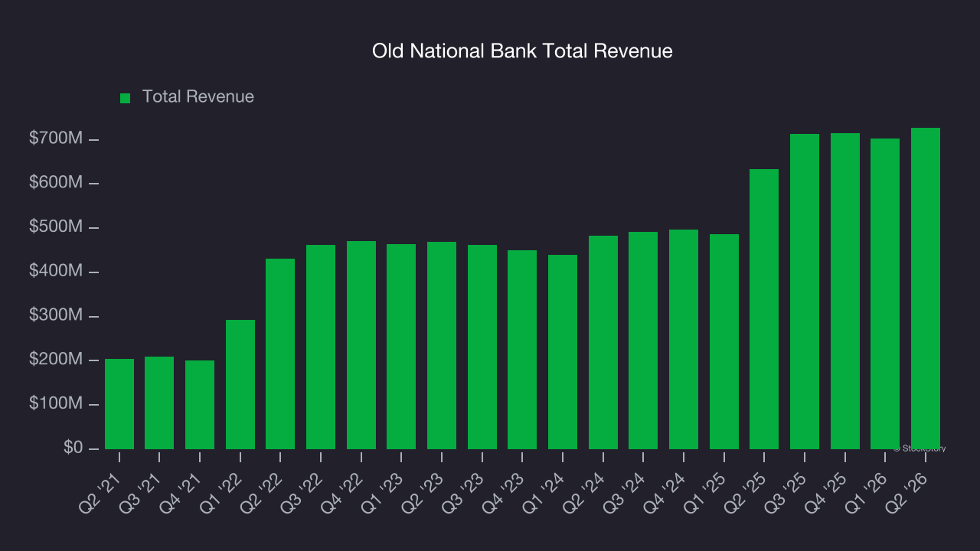Click the chart title Old National Bank Total Revenue
This screenshot has width=980, height=551.
(522, 51)
